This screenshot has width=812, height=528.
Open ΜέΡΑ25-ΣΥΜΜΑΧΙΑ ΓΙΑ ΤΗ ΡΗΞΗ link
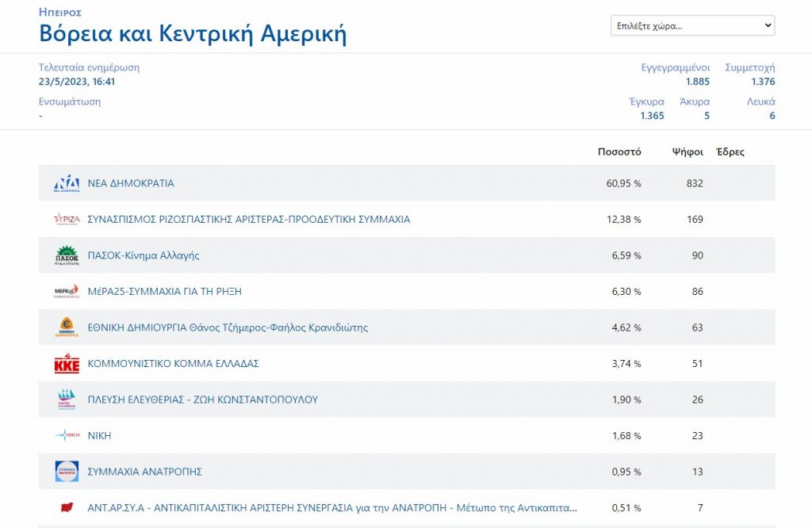[x=165, y=292]
